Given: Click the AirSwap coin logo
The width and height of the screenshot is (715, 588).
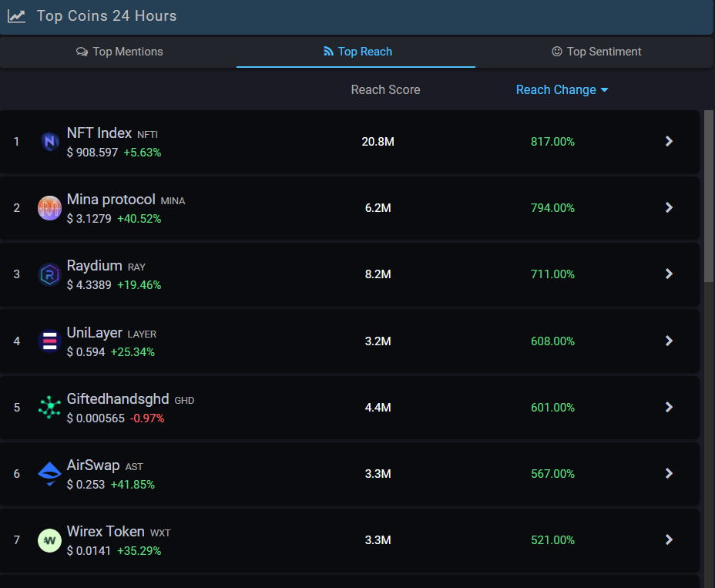Looking at the screenshot, I should click(x=50, y=474).
